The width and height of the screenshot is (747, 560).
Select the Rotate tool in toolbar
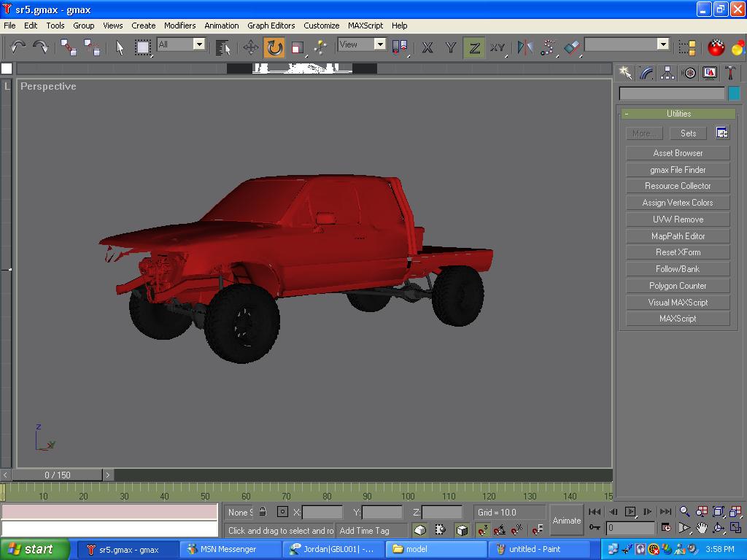click(x=274, y=47)
